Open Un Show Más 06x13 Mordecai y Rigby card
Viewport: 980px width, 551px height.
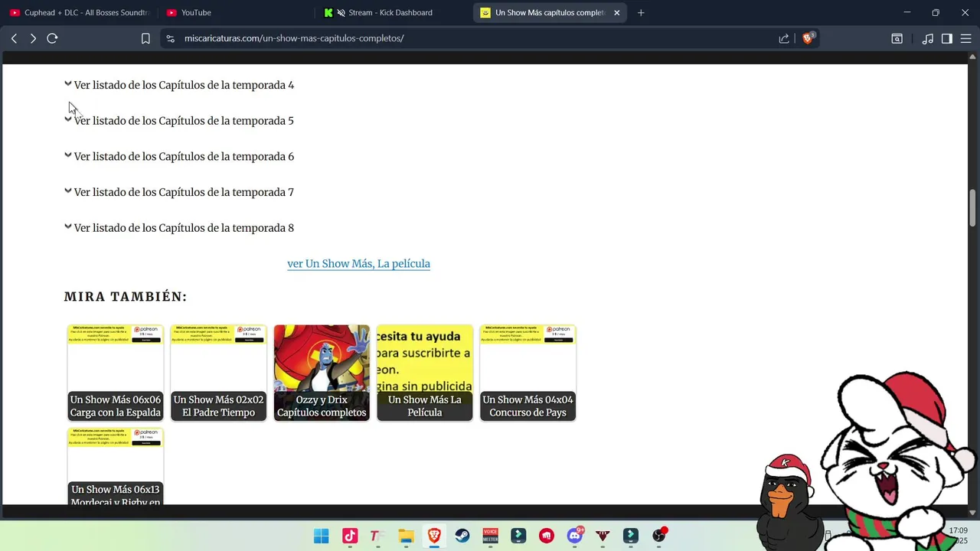(x=116, y=466)
